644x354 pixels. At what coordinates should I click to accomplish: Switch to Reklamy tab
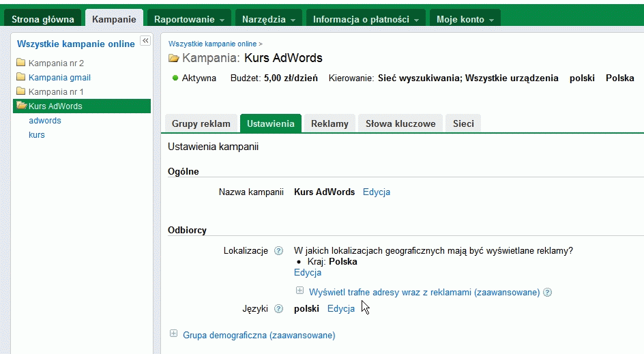point(330,123)
